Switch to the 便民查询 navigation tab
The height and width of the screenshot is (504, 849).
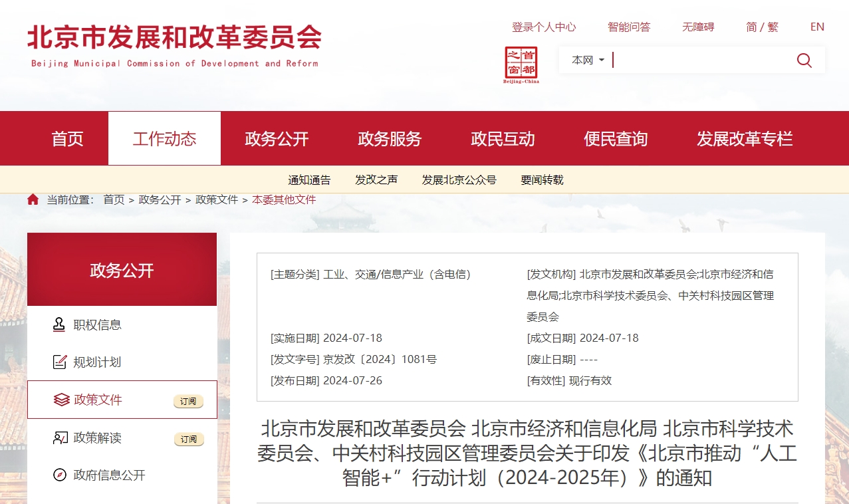pyautogui.click(x=616, y=138)
